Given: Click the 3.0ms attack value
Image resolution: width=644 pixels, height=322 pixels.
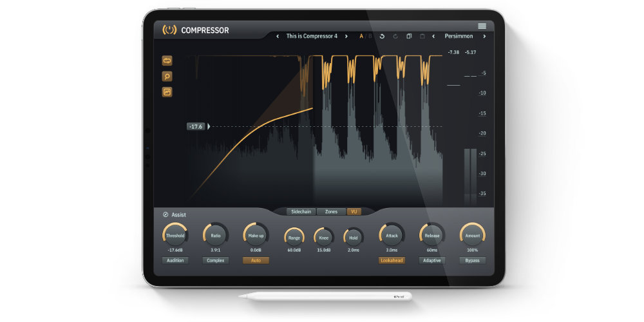Looking at the screenshot, I should 392,250.
